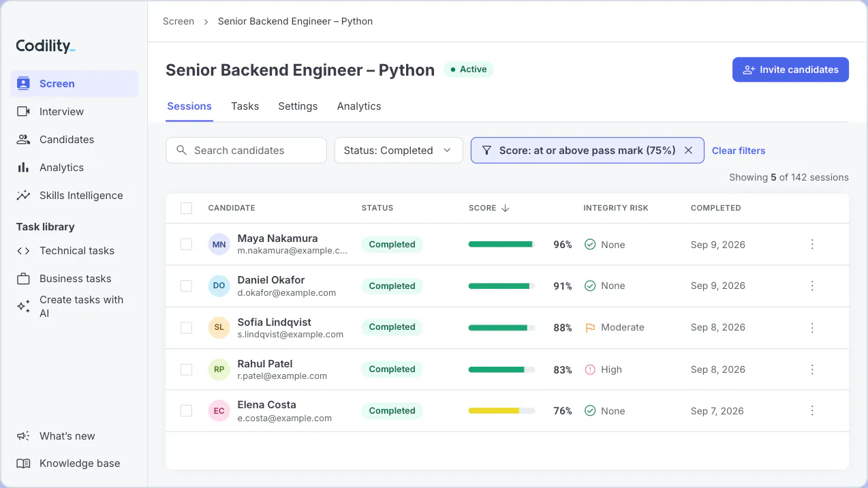Click the Screen sidebar icon
The image size is (868, 488).
pos(23,83)
